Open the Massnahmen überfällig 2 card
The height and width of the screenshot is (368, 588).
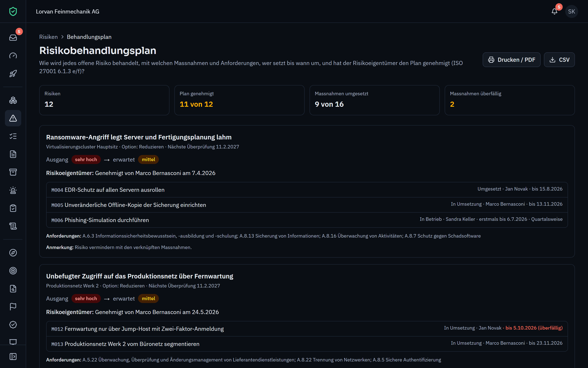pyautogui.click(x=510, y=100)
